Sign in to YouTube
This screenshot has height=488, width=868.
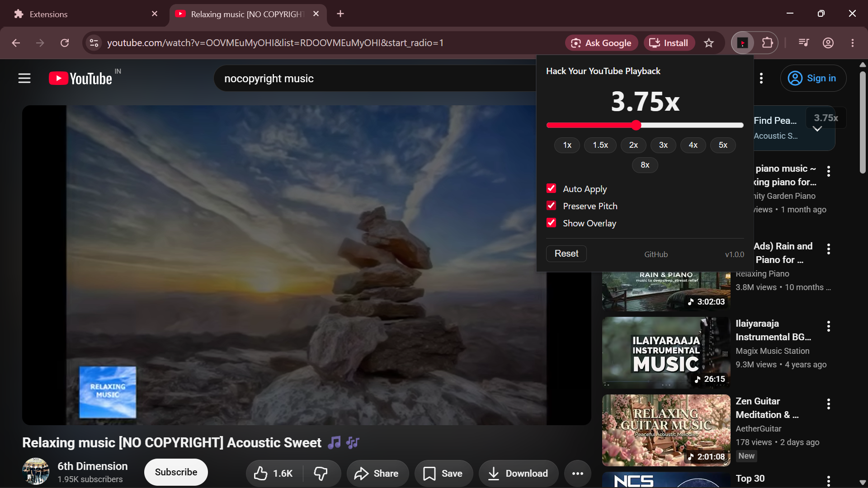pyautogui.click(x=813, y=79)
